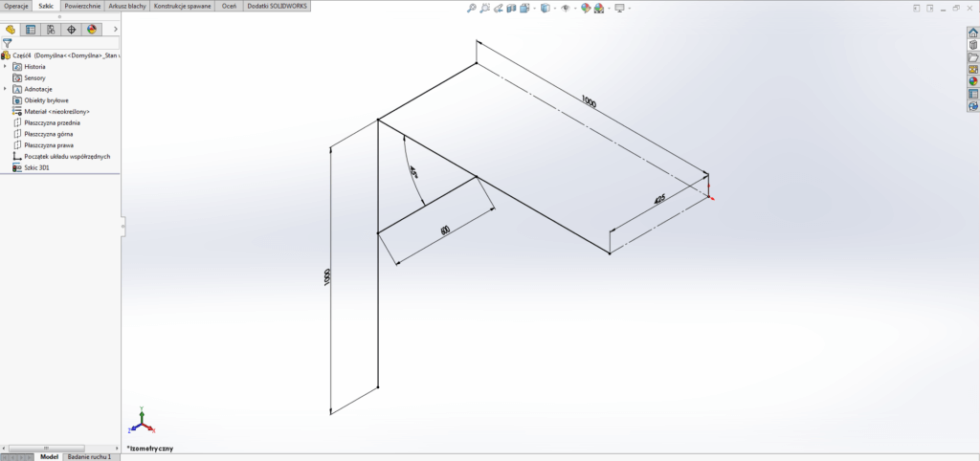The image size is (980, 461).
Task: Click the Display Style cube icon
Action: point(545,8)
